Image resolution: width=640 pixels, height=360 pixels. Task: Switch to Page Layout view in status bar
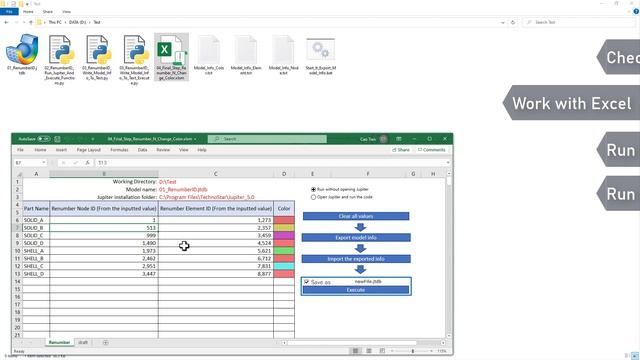369,351
